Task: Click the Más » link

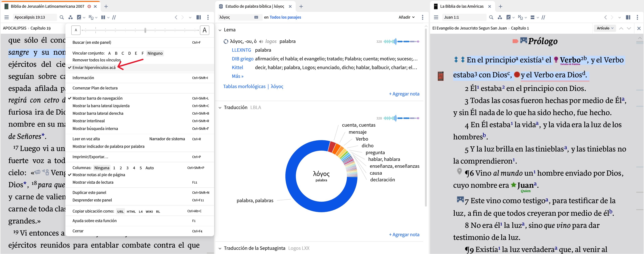Action: coord(237,76)
